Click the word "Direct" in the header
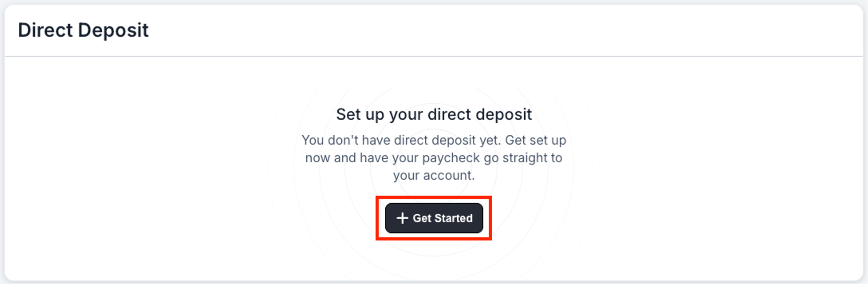Viewport: 868px width, 284px height. 45,30
